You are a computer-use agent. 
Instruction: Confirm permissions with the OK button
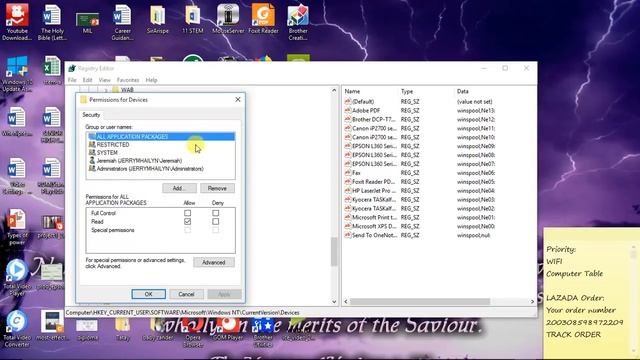[x=149, y=294]
